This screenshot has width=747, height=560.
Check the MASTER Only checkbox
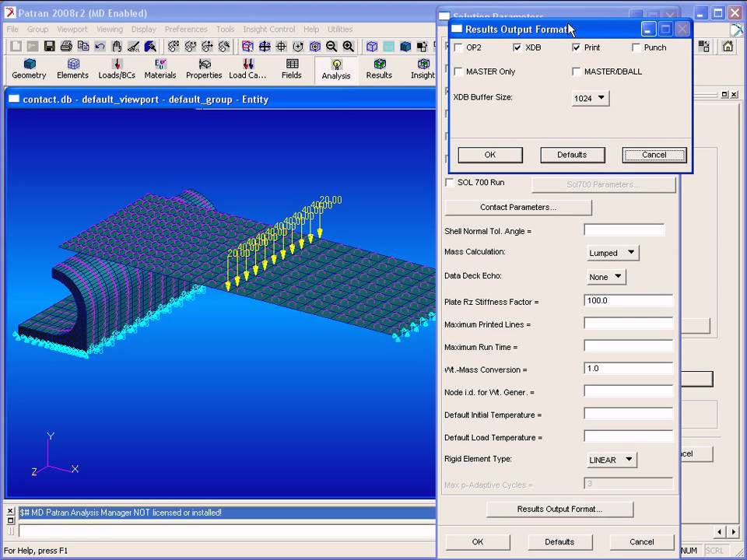pyautogui.click(x=458, y=72)
